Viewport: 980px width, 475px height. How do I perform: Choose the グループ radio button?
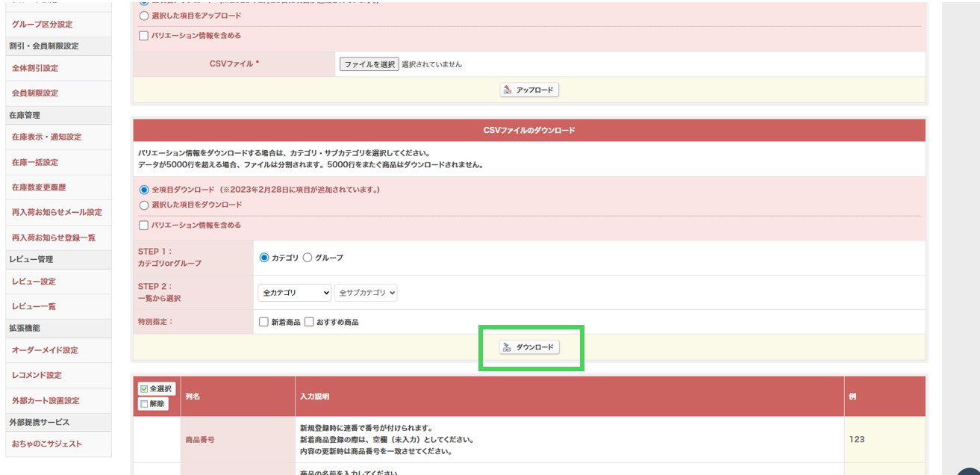308,258
